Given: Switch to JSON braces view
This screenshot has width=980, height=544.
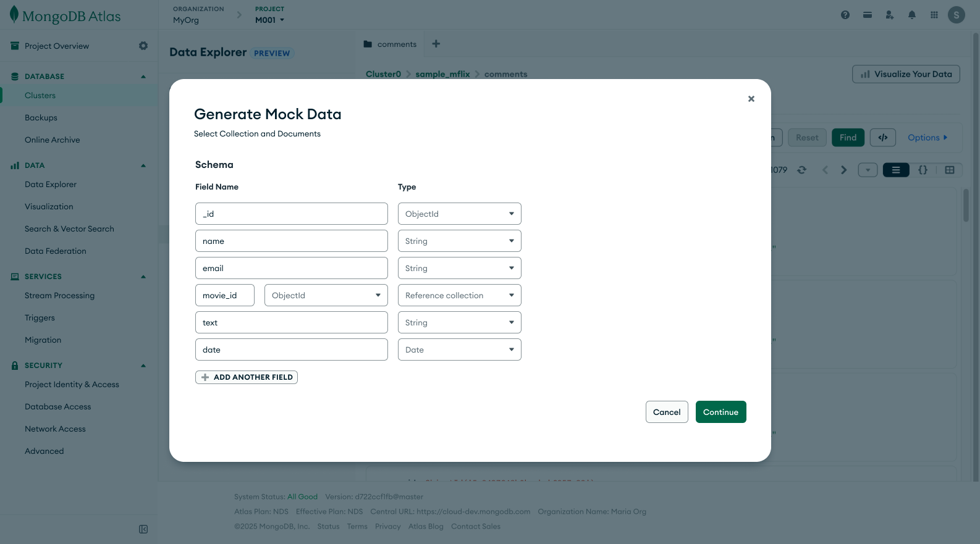Looking at the screenshot, I should [923, 170].
